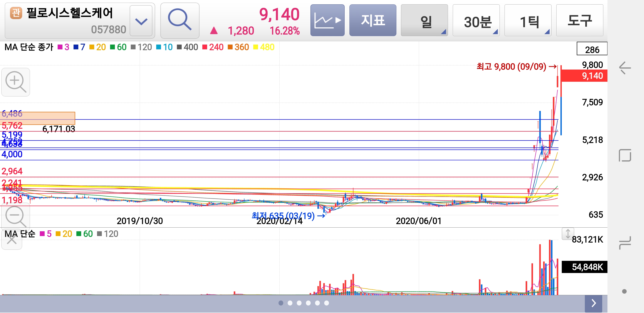Select the last page indicator dot
This screenshot has width=644, height=313.
click(x=327, y=303)
